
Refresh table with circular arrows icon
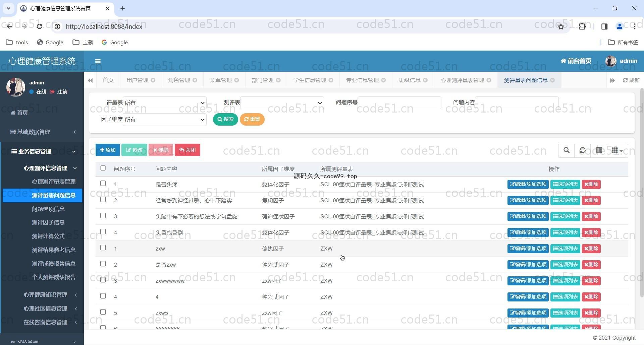pyautogui.click(x=583, y=150)
